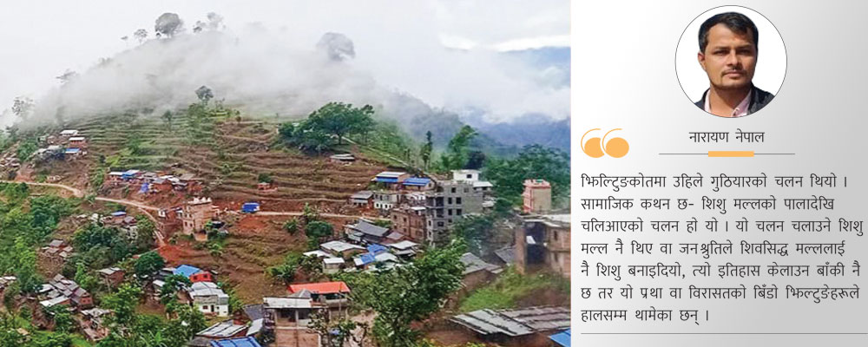The image size is (868, 347).
Task: Click the last quote line हालसम्म थामेका छन्
Action: (x=644, y=318)
